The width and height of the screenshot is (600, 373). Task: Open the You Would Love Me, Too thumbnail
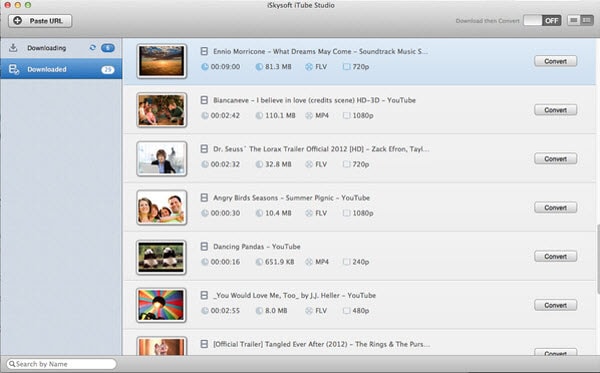[x=161, y=305]
